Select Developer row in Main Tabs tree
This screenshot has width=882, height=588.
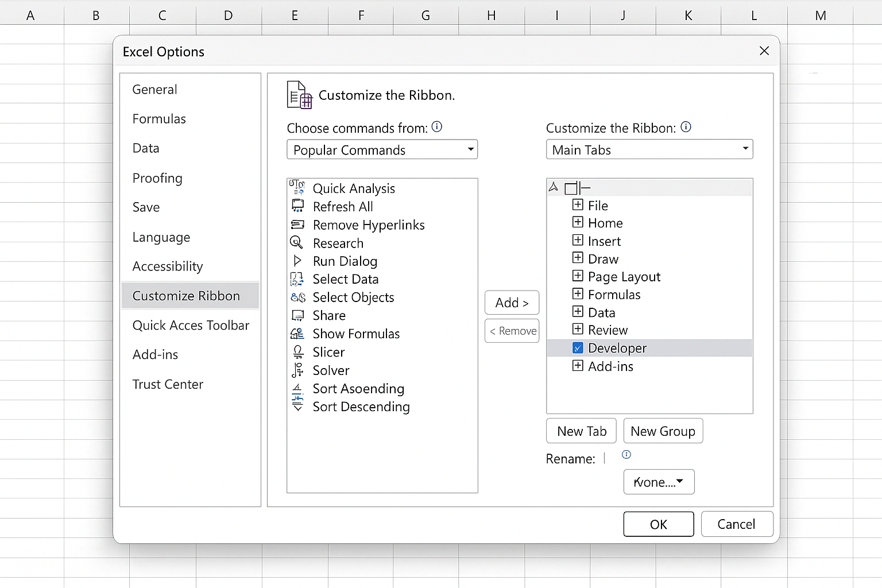pos(649,348)
